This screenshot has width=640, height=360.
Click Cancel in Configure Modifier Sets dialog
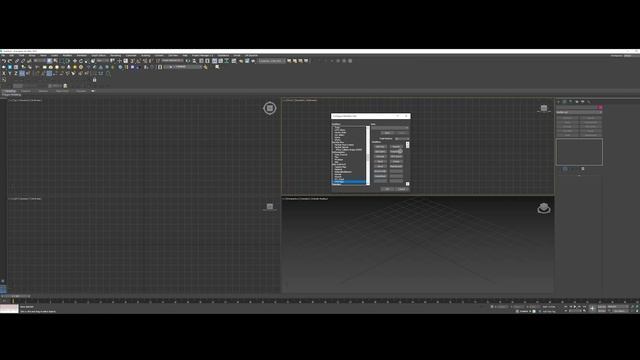pyautogui.click(x=402, y=189)
